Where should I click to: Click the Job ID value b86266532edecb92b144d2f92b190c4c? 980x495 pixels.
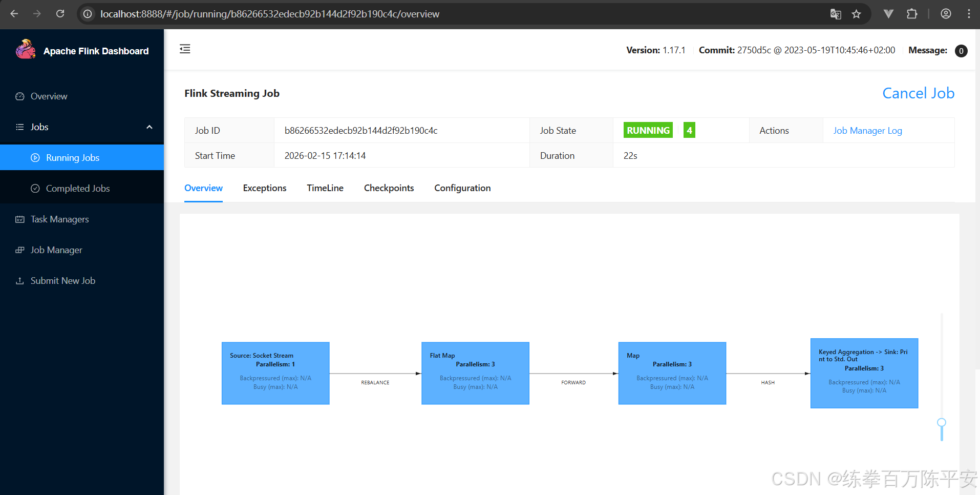361,131
